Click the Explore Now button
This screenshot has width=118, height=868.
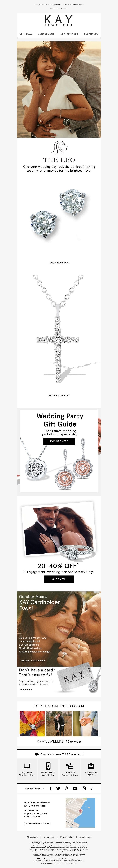point(59,441)
